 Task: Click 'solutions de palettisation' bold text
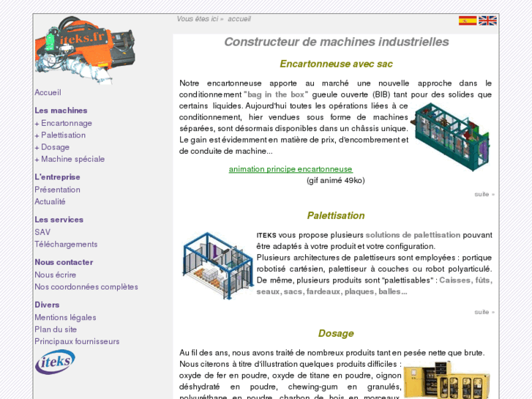pyautogui.click(x=413, y=235)
